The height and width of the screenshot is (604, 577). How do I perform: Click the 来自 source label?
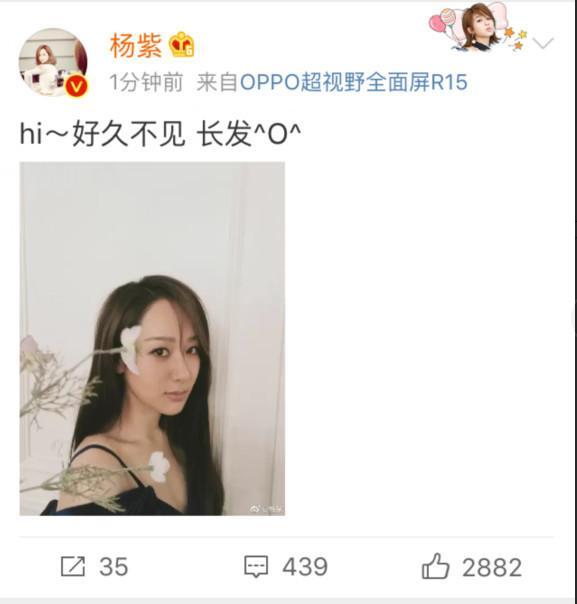click(x=217, y=82)
